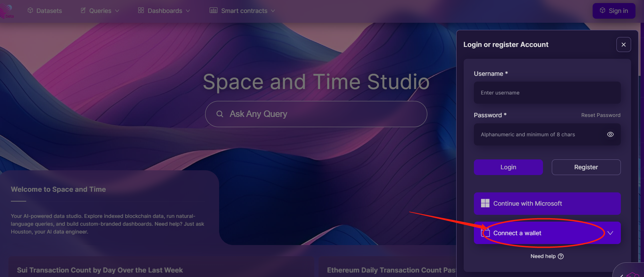Screen dimensions: 644x277
Task: Focus the Enter username field
Action: [x=547, y=92]
